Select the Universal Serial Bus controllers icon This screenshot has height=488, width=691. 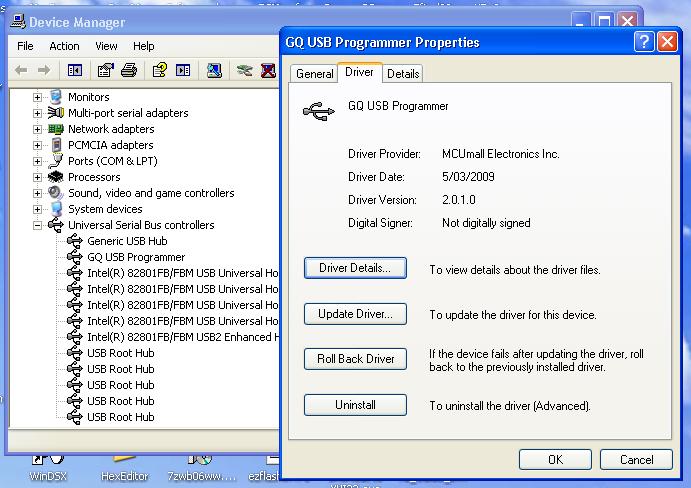56,225
